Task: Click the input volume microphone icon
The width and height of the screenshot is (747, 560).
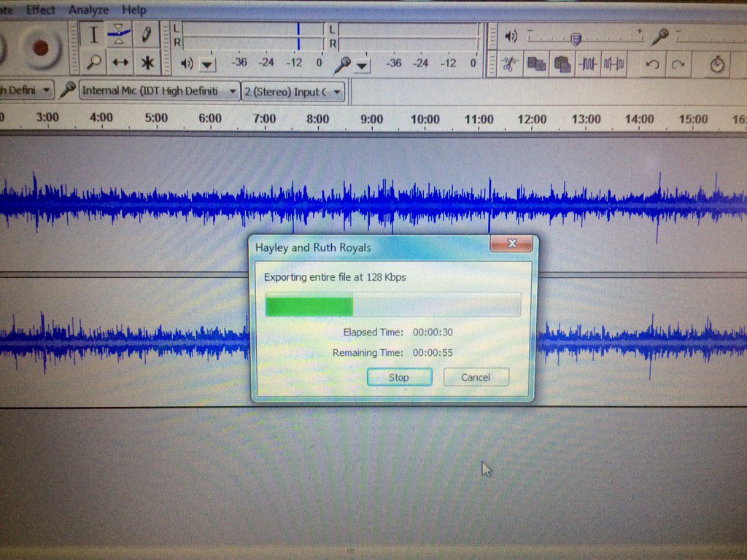Action: point(660,36)
